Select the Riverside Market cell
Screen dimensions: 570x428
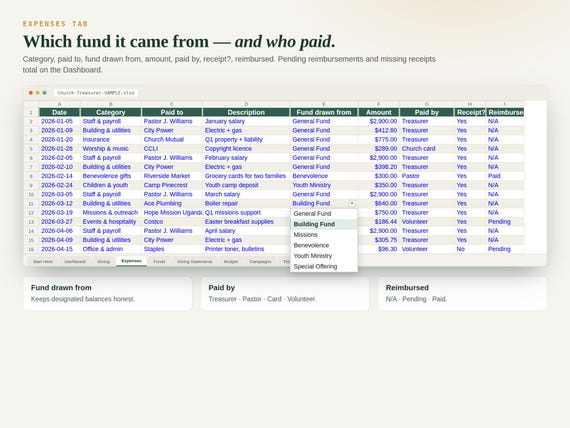point(172,176)
